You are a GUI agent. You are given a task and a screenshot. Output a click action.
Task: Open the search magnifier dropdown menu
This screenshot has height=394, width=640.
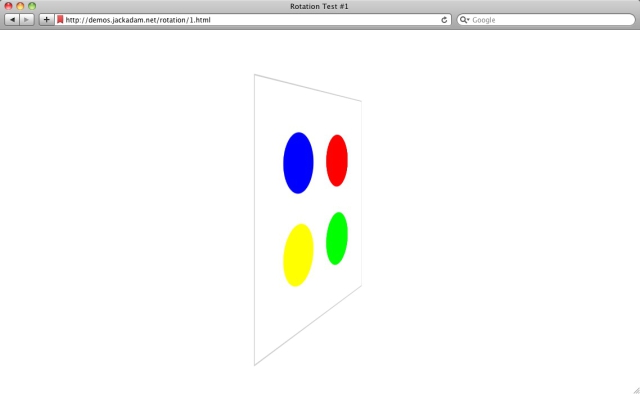tap(464, 20)
